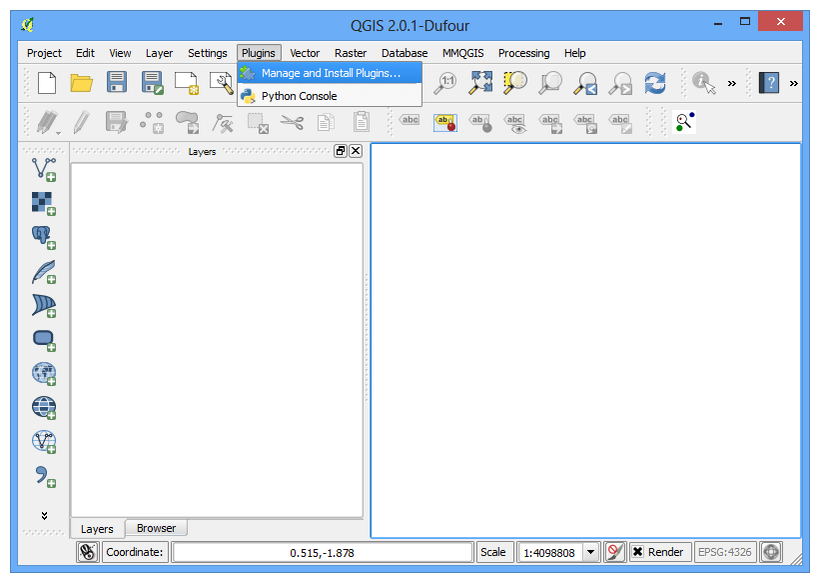This screenshot has width=820, height=583.
Task: Toggle the pin/unpin labels tool
Action: click(x=481, y=123)
